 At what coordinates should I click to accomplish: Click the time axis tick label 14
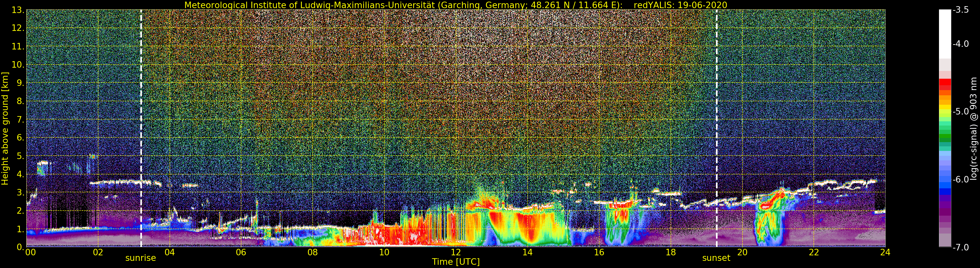click(527, 252)
